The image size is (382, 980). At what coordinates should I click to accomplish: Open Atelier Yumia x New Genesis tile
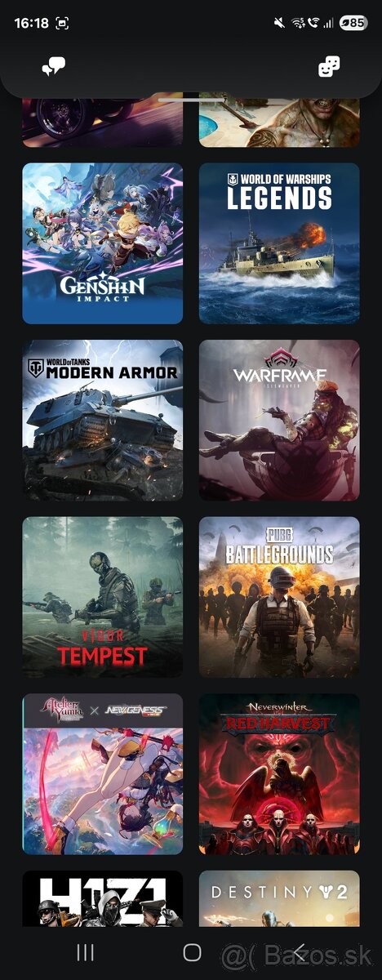[x=103, y=774]
